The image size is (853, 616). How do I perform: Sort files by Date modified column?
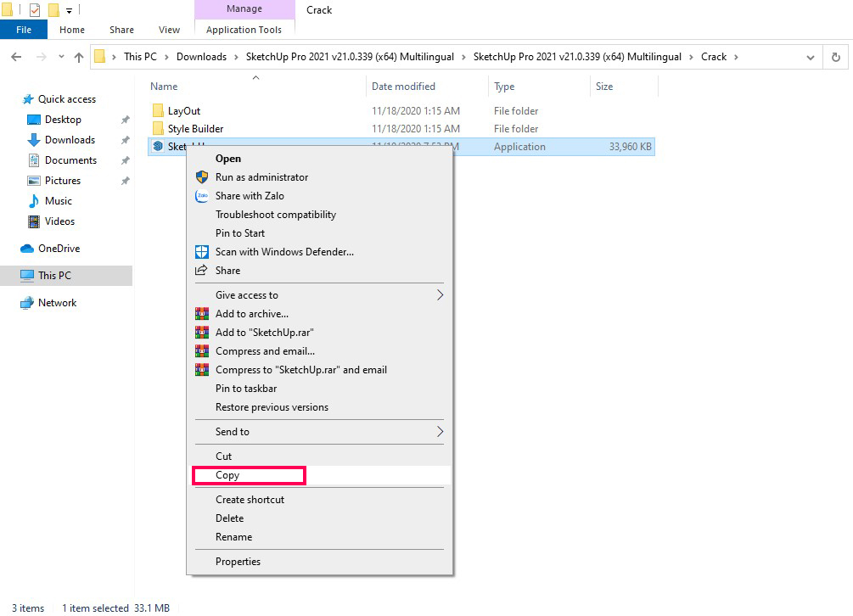point(403,87)
